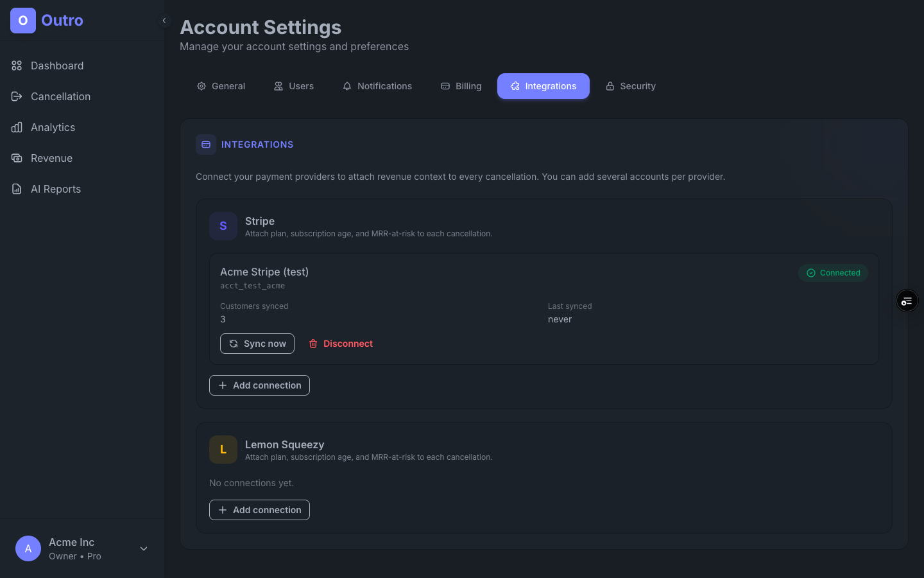Viewport: 924px width, 578px height.
Task: Click the Outro brand name
Action: point(62,21)
